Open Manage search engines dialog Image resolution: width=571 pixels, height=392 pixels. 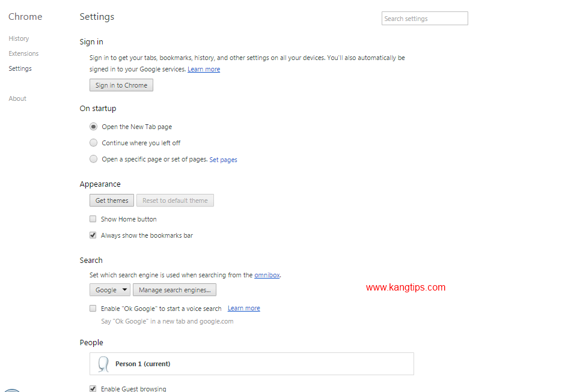pos(174,290)
